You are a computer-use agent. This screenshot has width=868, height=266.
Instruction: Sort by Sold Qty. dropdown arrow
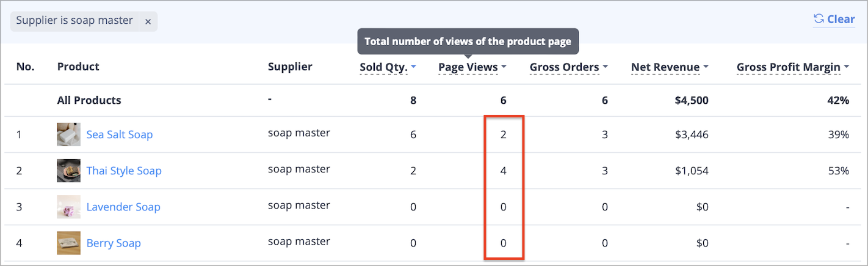point(414,67)
